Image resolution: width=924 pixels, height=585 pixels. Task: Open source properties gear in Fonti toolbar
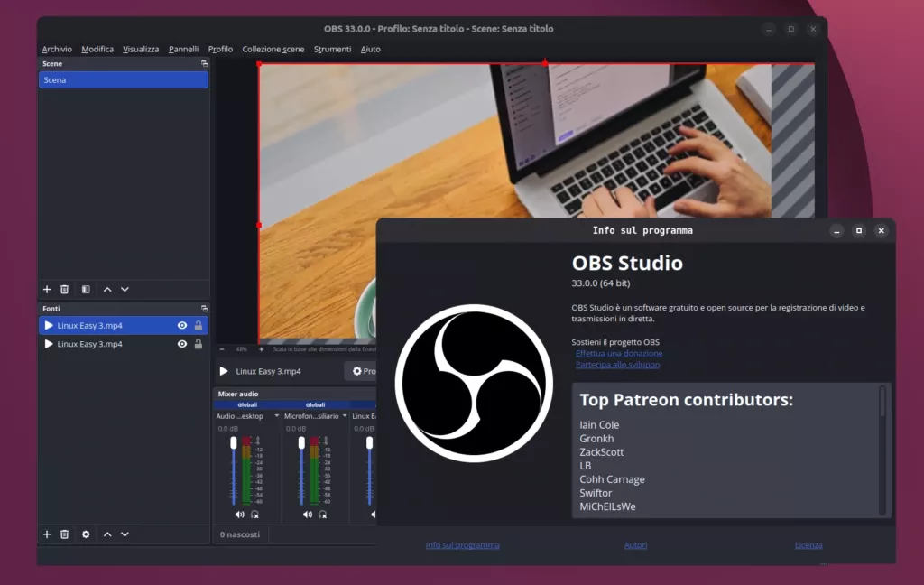click(x=86, y=534)
